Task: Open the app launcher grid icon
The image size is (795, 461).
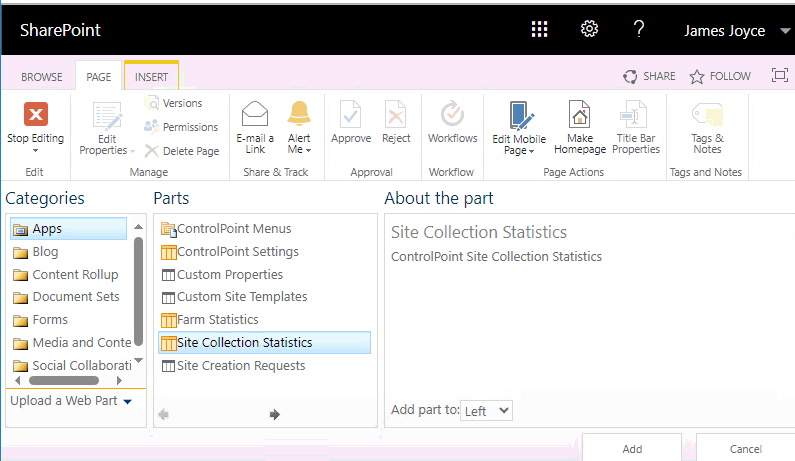Action: click(x=539, y=29)
